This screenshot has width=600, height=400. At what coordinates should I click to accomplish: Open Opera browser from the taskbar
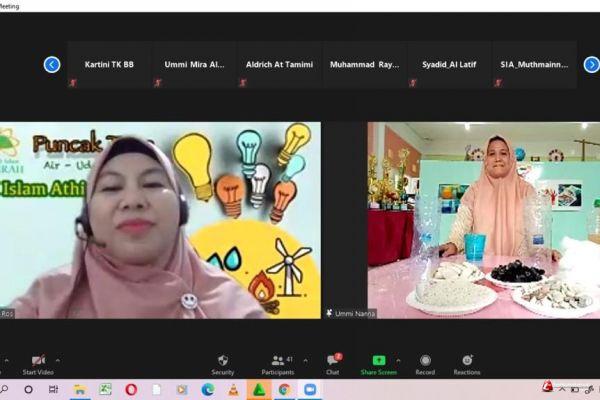pyautogui.click(x=130, y=389)
